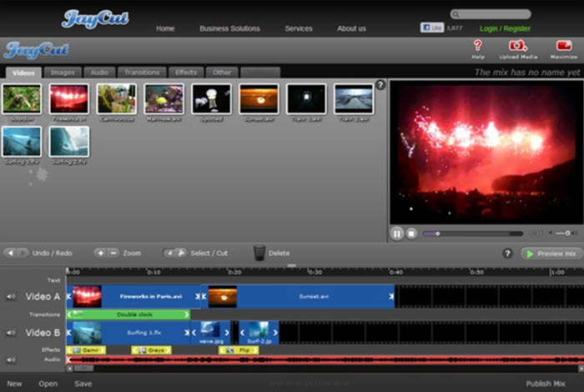Screen dimensions: 584x392
Task: Click the Preview mix button
Action: pyautogui.click(x=551, y=254)
